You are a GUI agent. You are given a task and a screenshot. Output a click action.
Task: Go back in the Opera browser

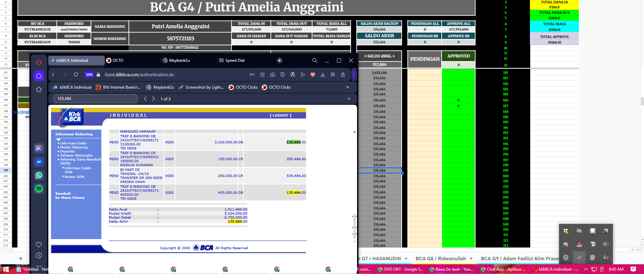[53, 75]
